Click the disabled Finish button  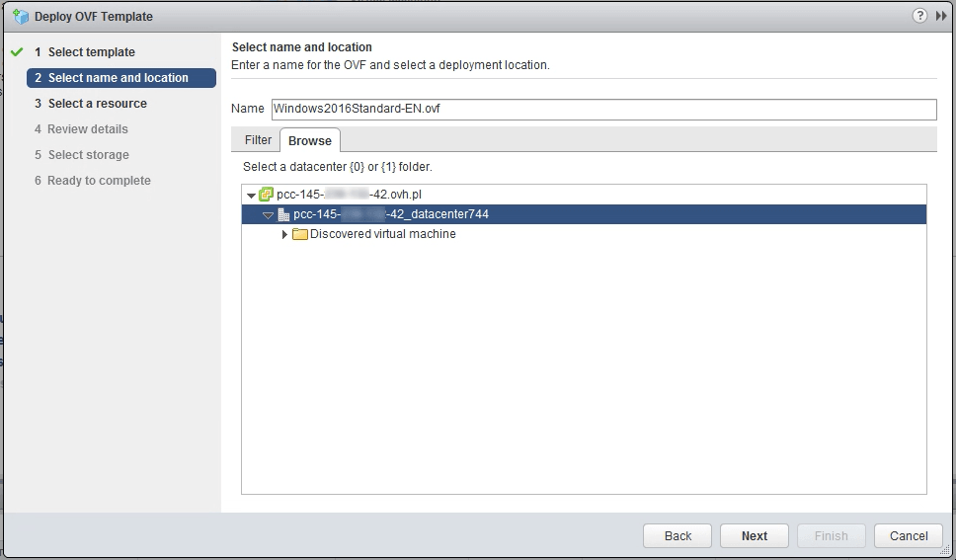[x=831, y=535]
